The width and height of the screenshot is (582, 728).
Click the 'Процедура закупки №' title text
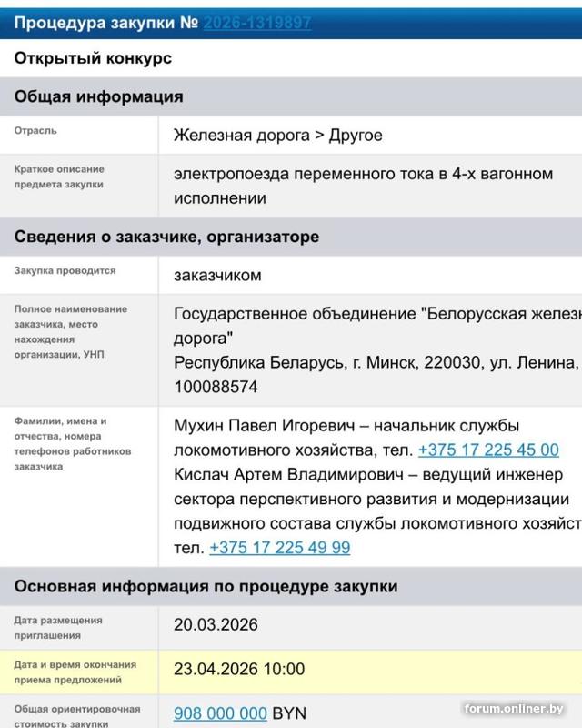coord(106,23)
